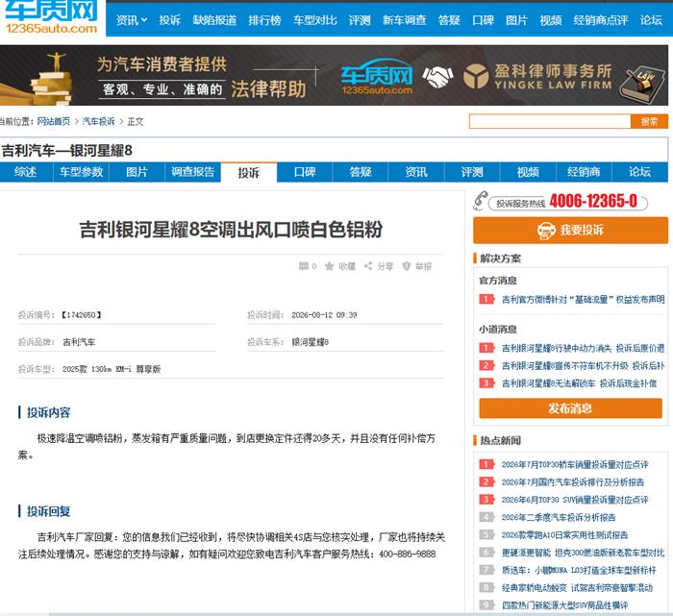Screen dimensions: 673x616
Task: Open 经销商点评 in top navigation
Action: (x=601, y=20)
